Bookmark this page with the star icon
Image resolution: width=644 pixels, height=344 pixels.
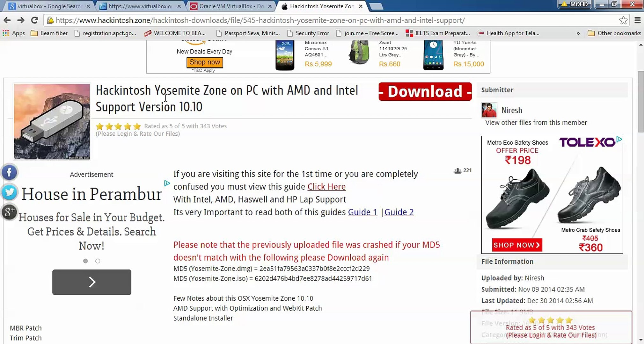tap(623, 20)
